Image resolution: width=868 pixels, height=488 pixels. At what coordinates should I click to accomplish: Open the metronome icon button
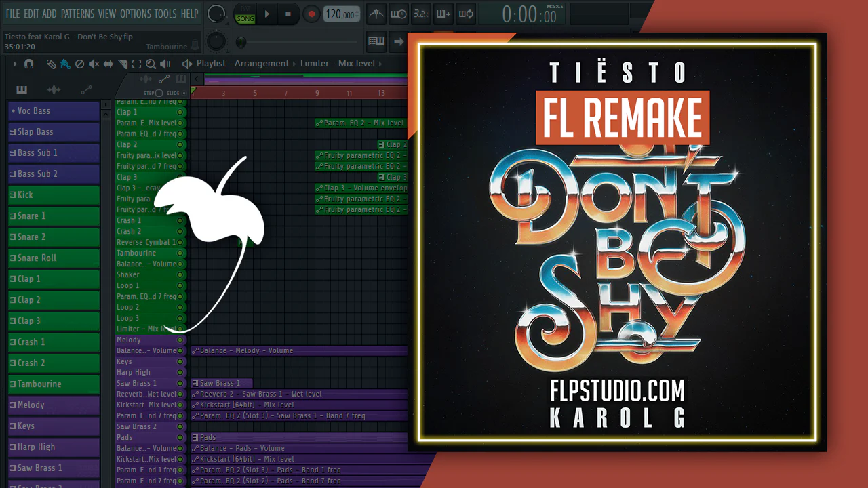click(376, 14)
